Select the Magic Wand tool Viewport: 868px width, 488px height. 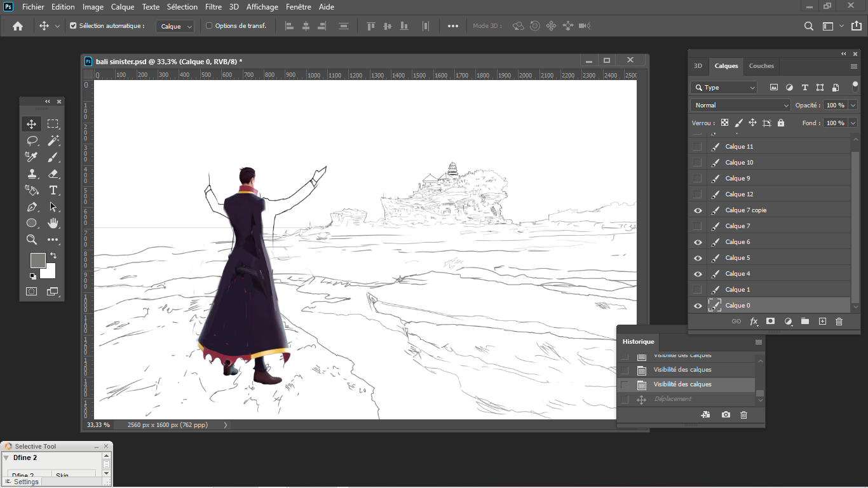[53, 140]
